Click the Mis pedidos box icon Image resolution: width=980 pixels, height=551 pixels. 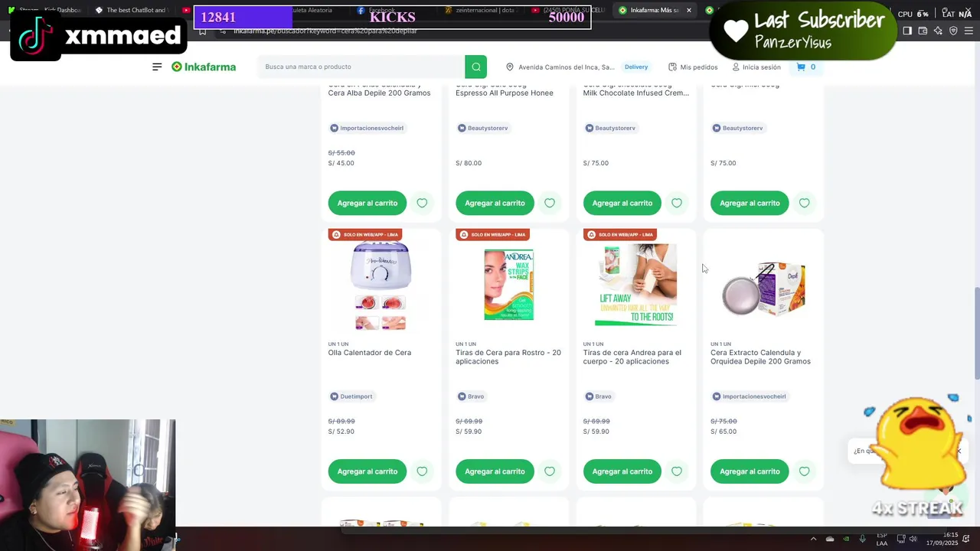(x=672, y=67)
